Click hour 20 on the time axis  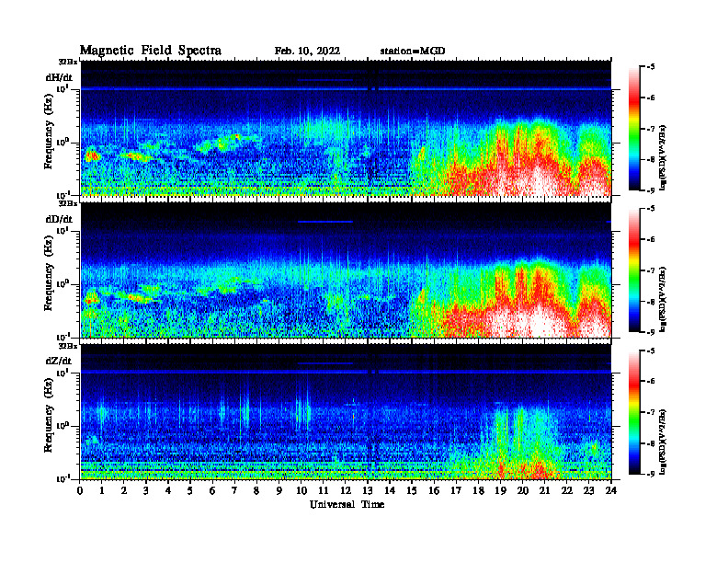pyautogui.click(x=523, y=490)
